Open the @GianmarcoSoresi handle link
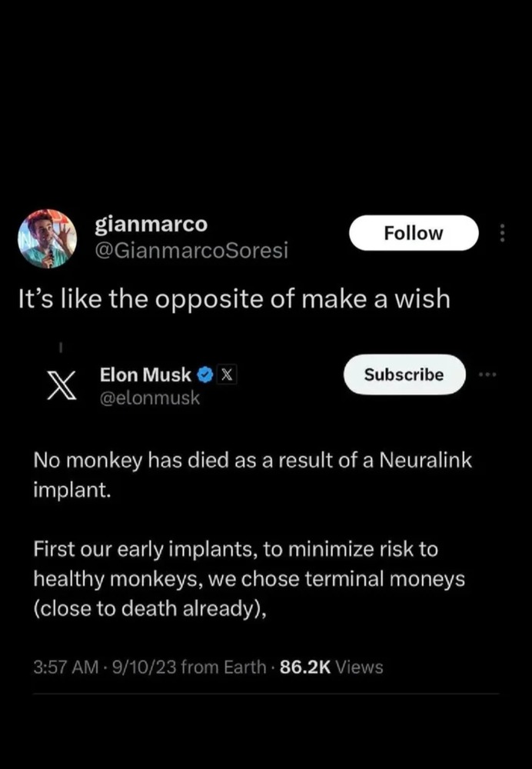 click(191, 250)
